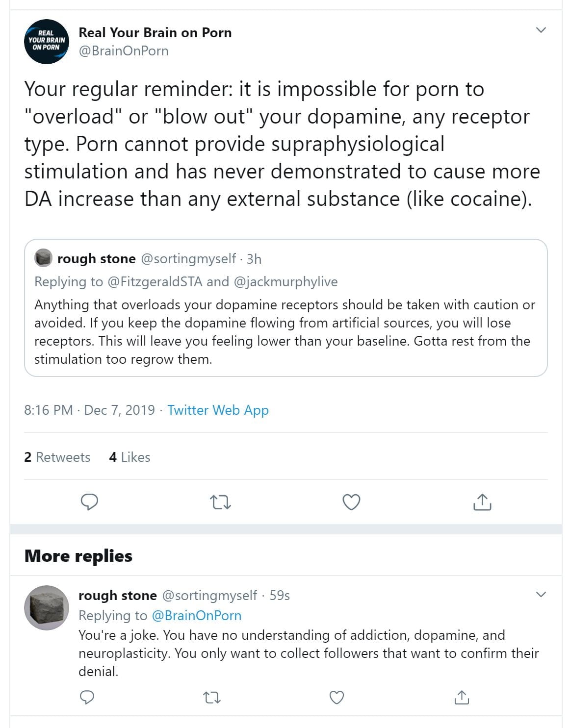Screen dimensions: 570x728
Task: Open the main tweet options chevron
Action: coord(541,30)
